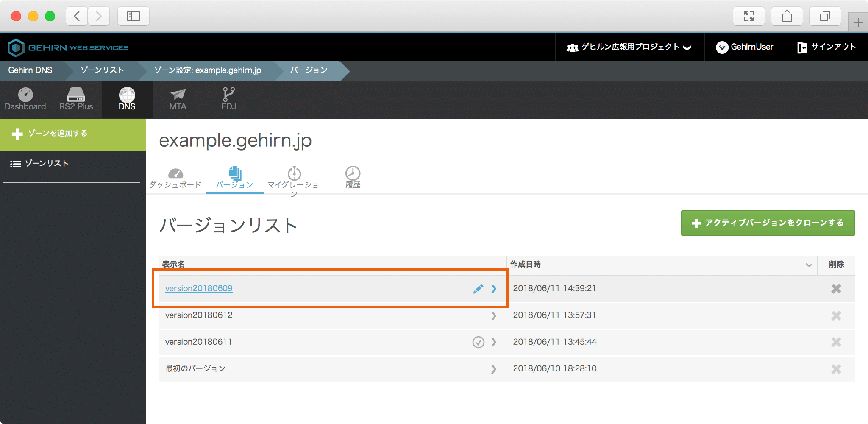Click pencil edit icon for version20180609

pos(478,289)
